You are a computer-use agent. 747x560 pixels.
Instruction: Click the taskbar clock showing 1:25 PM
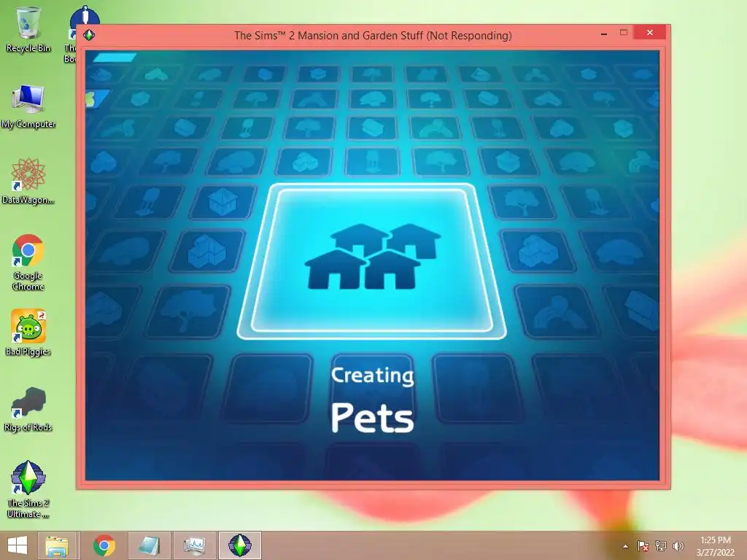click(x=716, y=545)
